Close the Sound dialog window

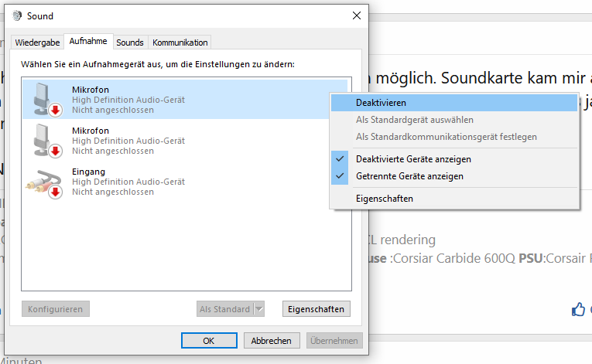[356, 15]
